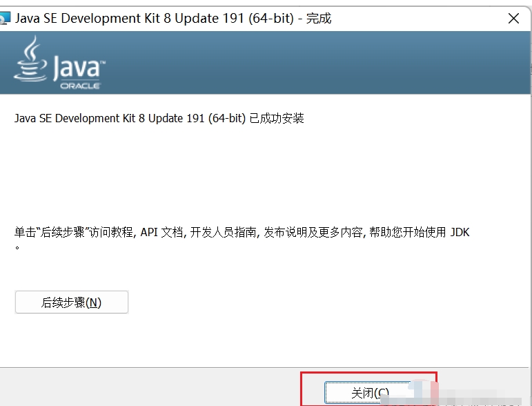Close the installer window with X
Viewport: 532px width, 406px height.
513,19
